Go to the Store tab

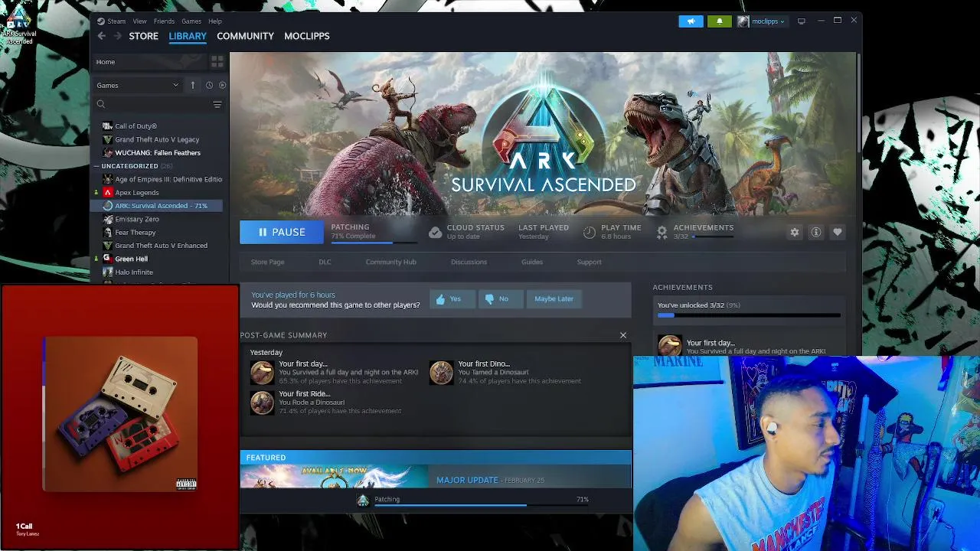(143, 36)
